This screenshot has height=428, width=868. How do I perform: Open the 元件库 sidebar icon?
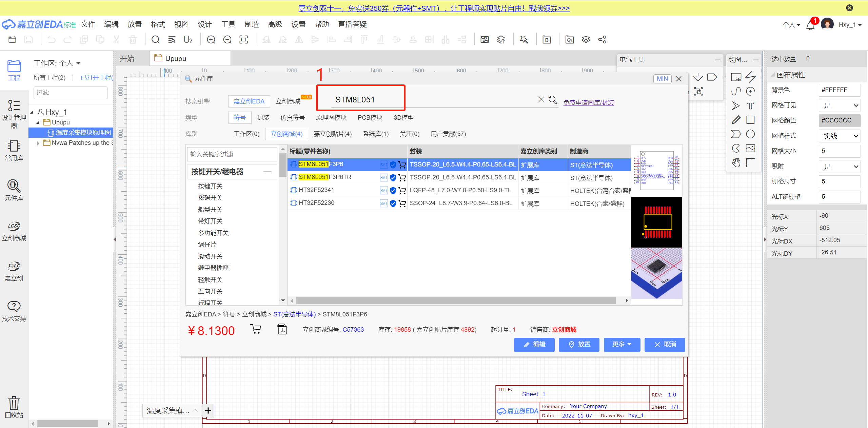(14, 190)
